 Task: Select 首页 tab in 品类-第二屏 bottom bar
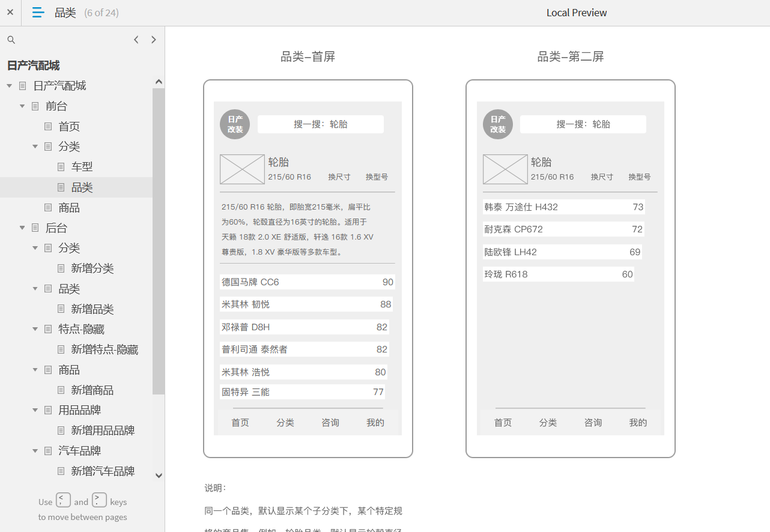(x=503, y=423)
